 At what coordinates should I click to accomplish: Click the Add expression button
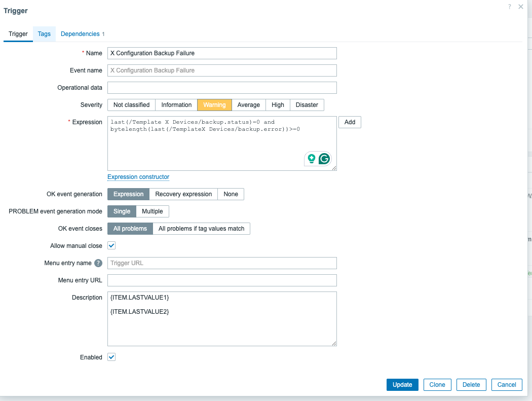[350, 122]
